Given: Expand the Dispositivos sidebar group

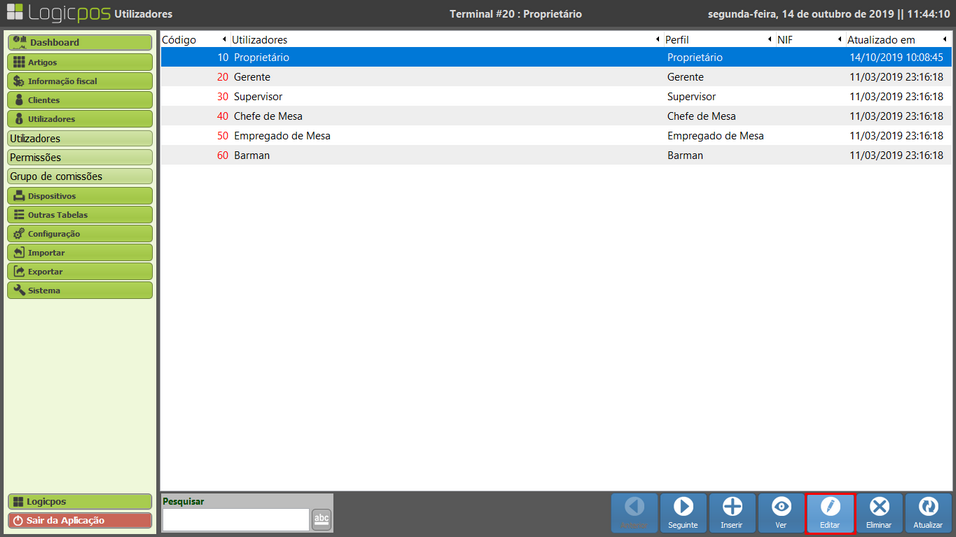Looking at the screenshot, I should click(80, 196).
